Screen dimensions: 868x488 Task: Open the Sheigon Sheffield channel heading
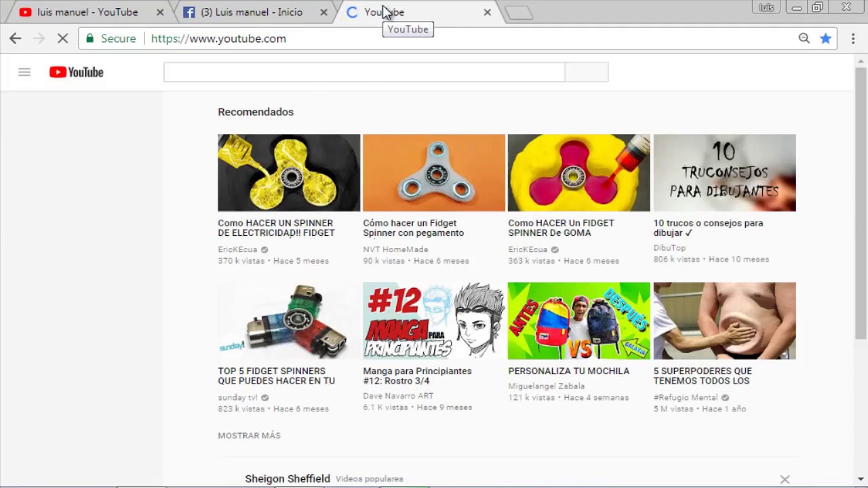[x=288, y=479]
